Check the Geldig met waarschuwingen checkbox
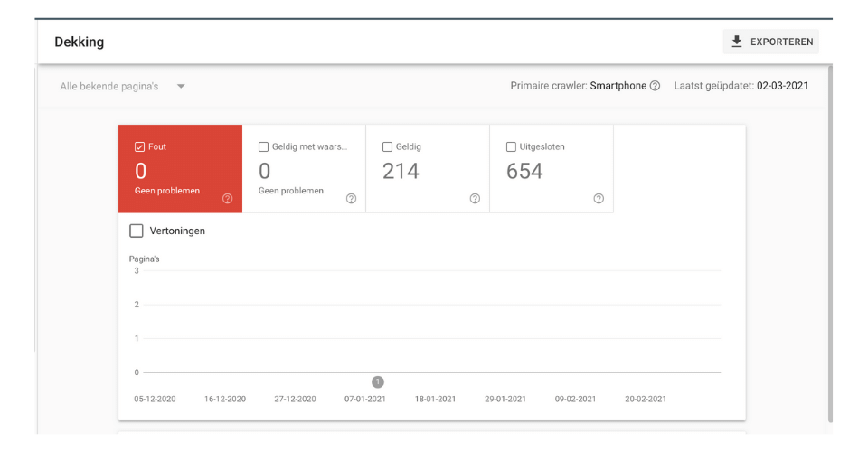 (263, 146)
